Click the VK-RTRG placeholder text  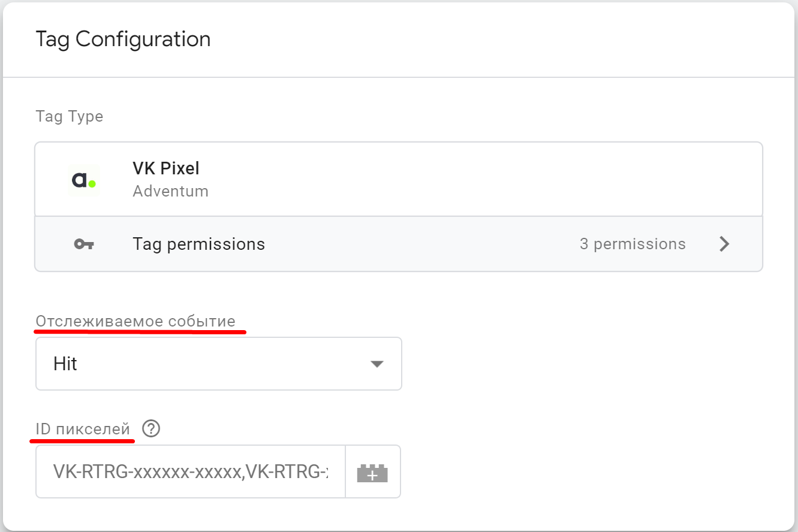(x=191, y=472)
